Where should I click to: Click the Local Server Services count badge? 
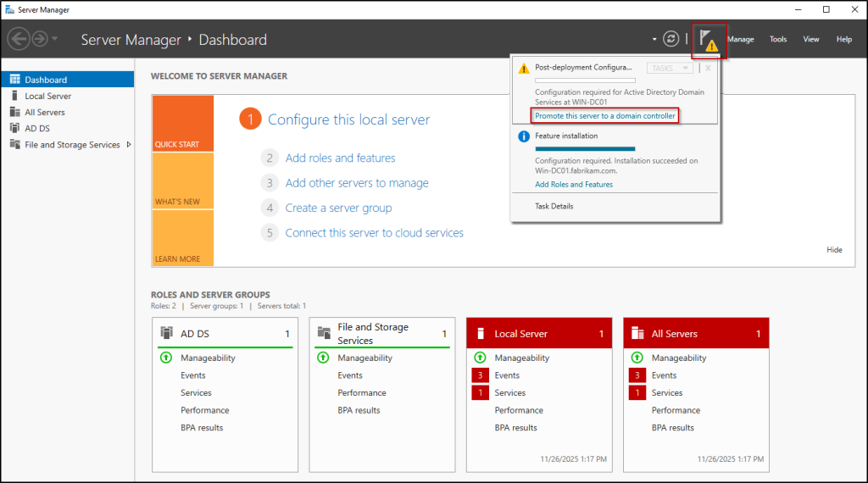[x=480, y=393]
